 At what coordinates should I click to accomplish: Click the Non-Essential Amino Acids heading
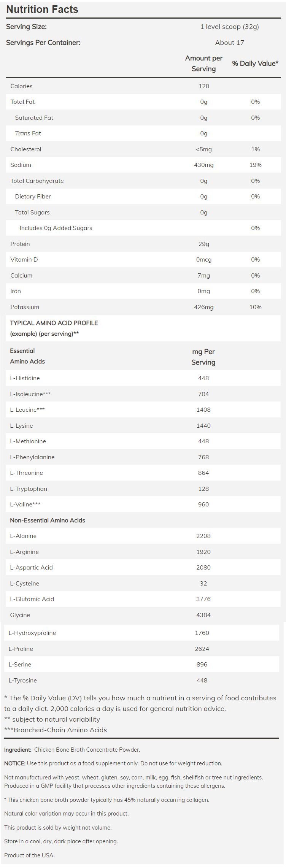(48, 520)
